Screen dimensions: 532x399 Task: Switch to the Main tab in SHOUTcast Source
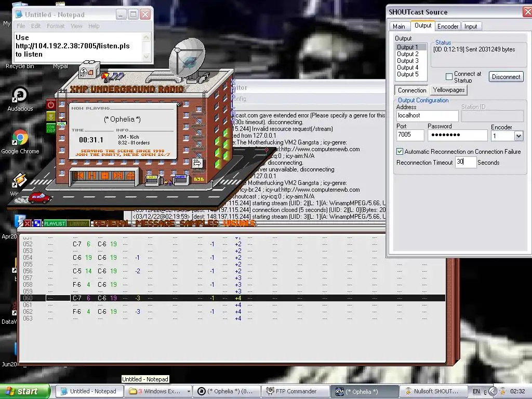(399, 26)
